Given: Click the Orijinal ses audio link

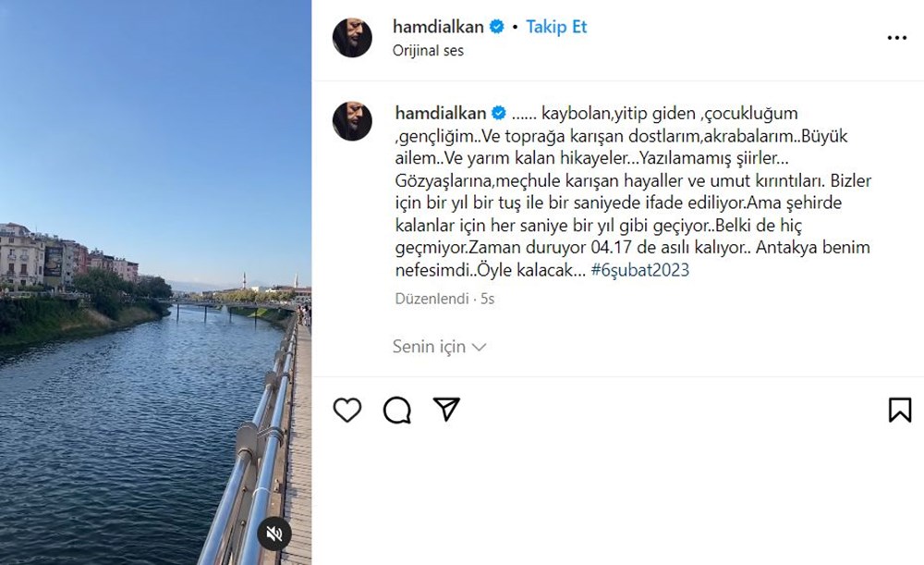Looking at the screenshot, I should click(428, 51).
